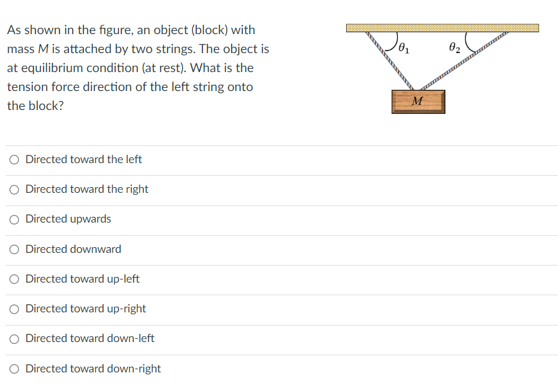Select the "Directed toward down-left" radio button
This screenshot has width=558, height=392.
pyautogui.click(x=13, y=339)
